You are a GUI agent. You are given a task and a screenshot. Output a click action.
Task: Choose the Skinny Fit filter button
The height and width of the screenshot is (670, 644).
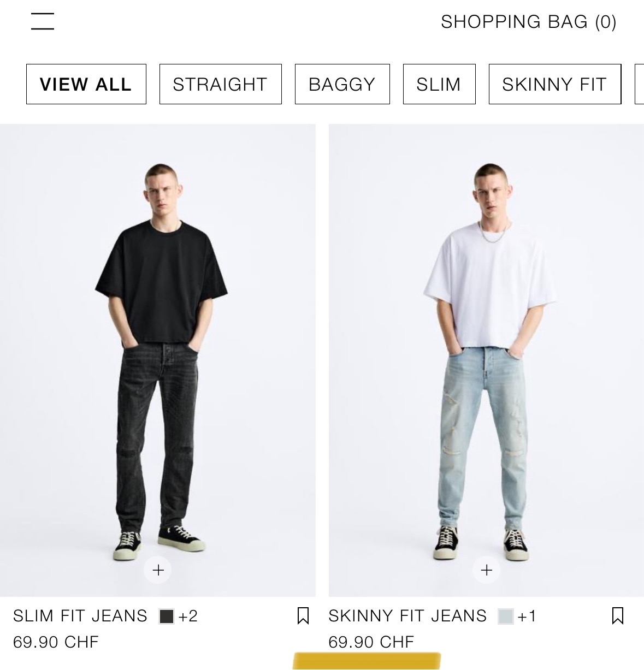point(555,84)
